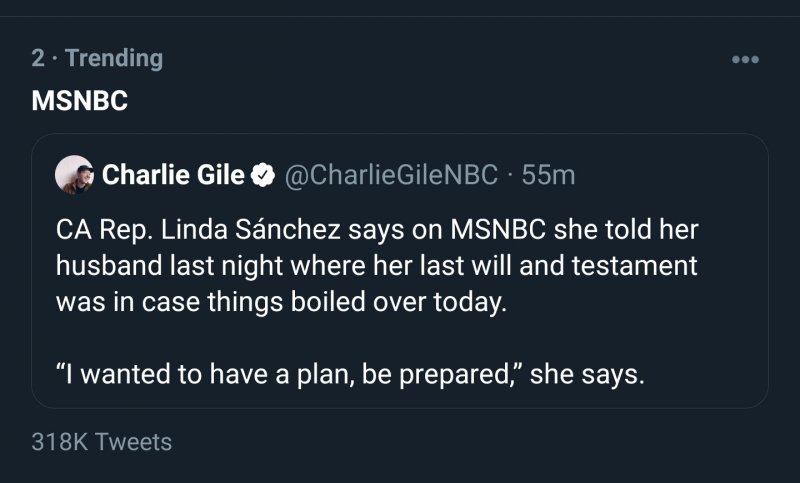Open the MSNBC trending topic title
This screenshot has height=483, width=800.
coord(79,101)
